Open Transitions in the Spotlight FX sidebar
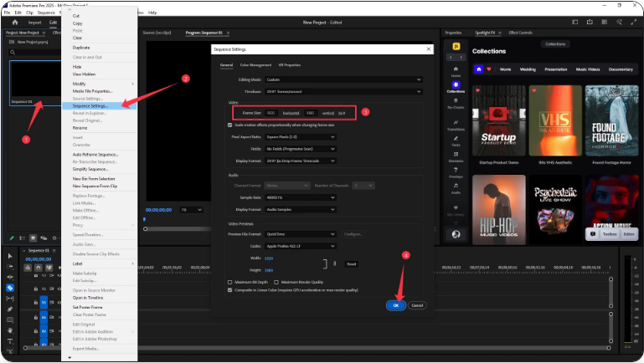644x363 pixels. pos(456,125)
